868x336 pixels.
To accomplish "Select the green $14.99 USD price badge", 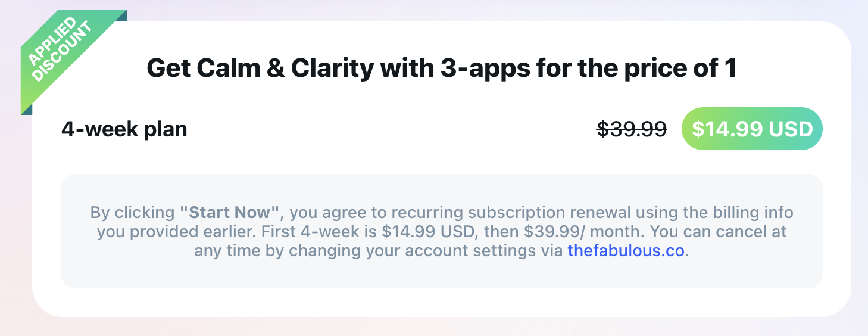I will (751, 129).
